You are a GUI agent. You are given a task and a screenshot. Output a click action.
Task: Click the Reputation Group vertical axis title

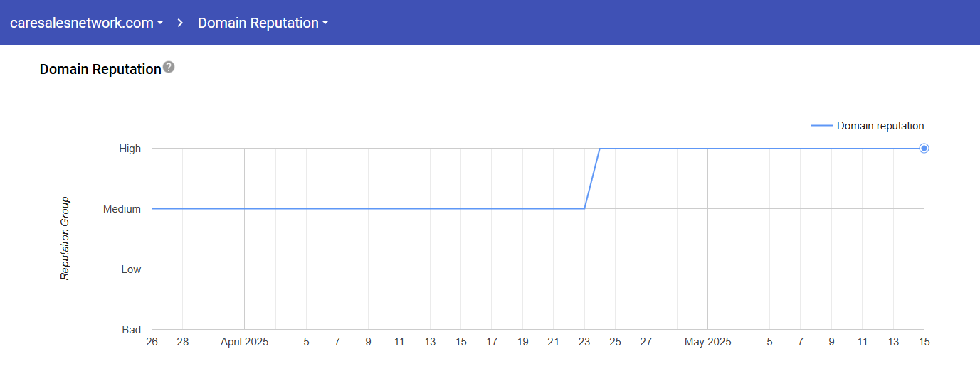tap(65, 239)
